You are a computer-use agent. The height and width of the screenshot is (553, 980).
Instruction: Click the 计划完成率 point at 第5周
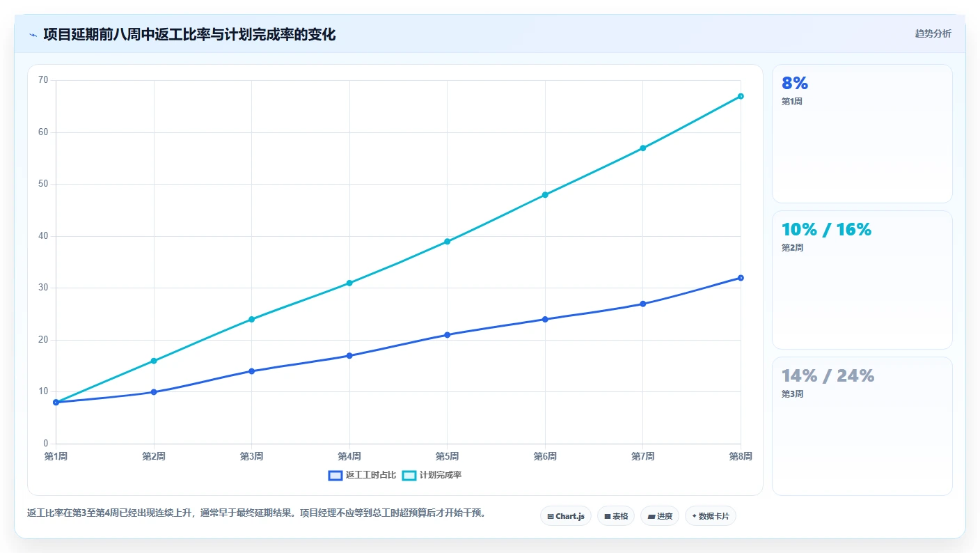[447, 242]
